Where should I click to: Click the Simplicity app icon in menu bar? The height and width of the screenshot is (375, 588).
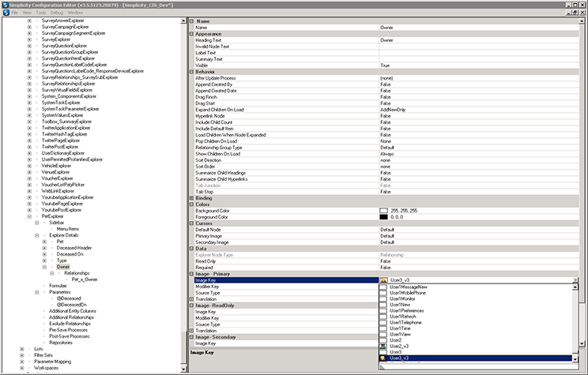[6, 13]
